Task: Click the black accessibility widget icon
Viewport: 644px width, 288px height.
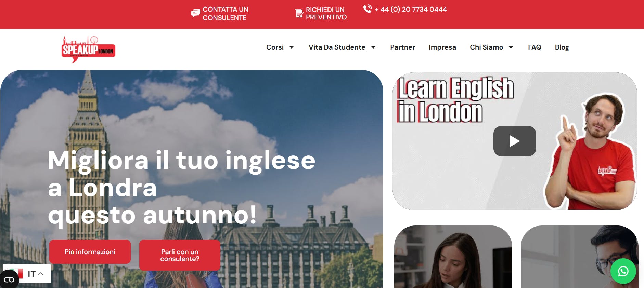Action: 9,279
